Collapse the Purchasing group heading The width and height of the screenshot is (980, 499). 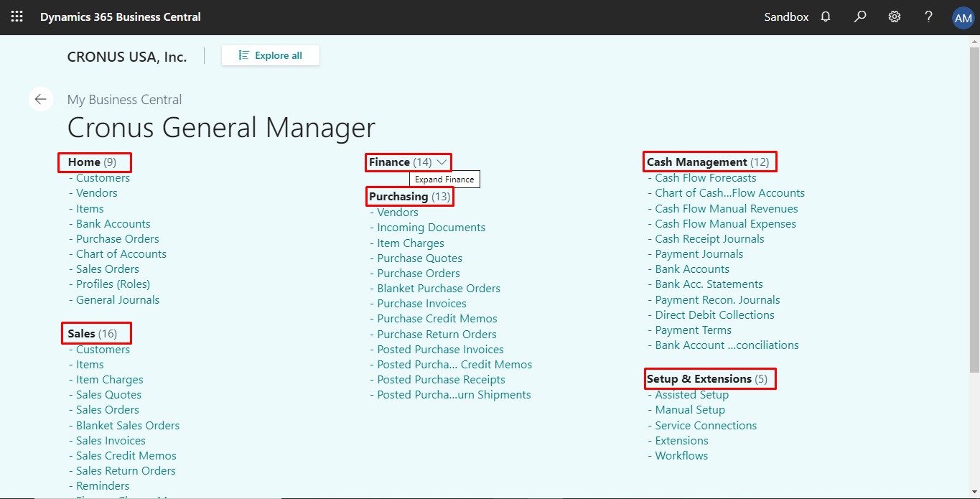pos(410,197)
